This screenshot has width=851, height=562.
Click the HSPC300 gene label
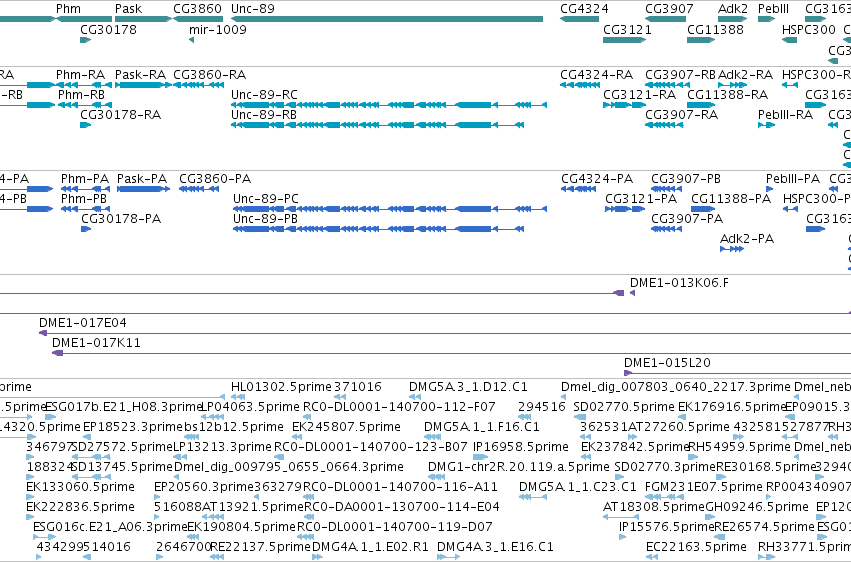click(x=809, y=29)
